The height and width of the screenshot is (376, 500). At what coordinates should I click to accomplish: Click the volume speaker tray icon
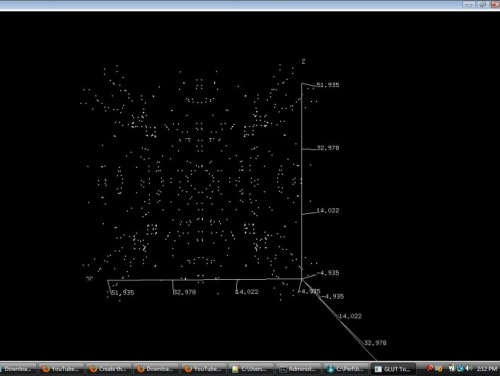(x=469, y=368)
